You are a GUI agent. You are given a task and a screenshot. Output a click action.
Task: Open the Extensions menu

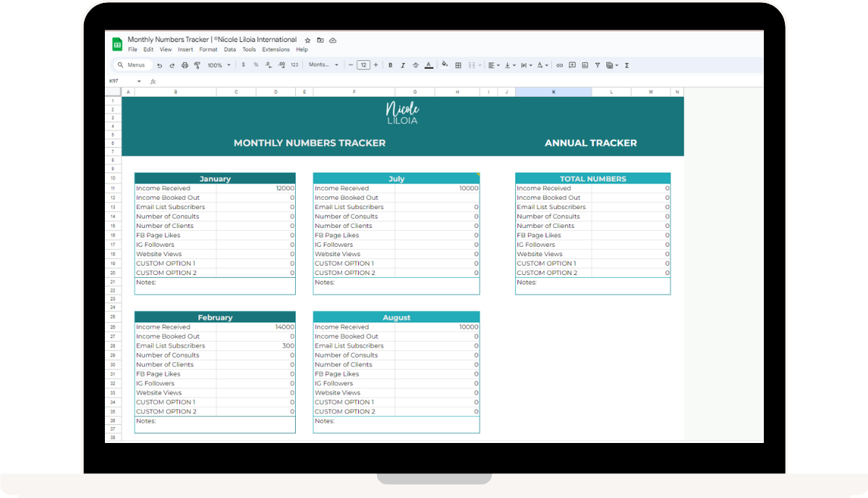point(276,50)
